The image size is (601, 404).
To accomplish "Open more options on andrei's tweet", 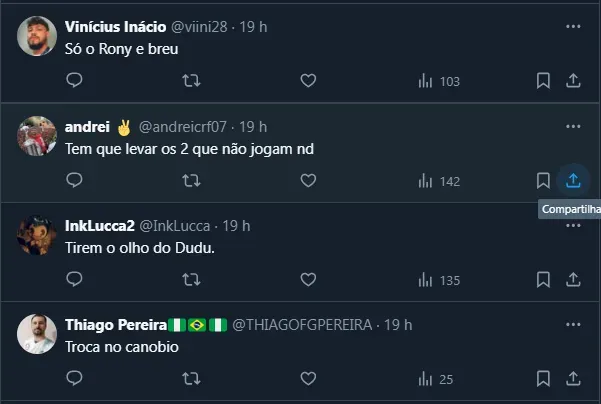I will [573, 127].
